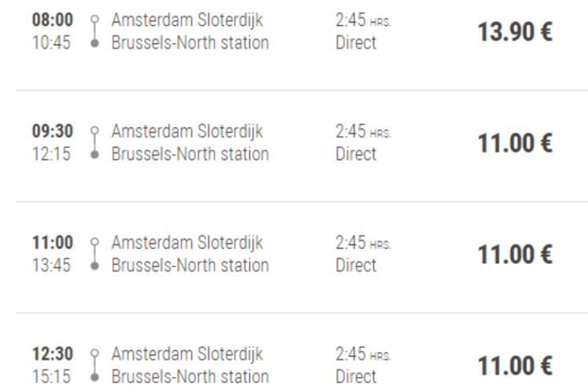Click the route icon of the 11:00 trip

pos(95,254)
